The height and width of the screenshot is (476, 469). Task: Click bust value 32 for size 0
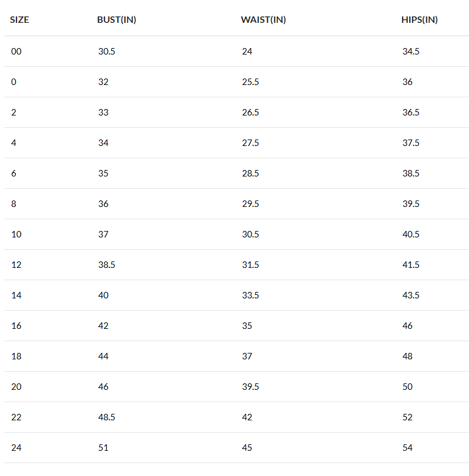click(x=103, y=82)
